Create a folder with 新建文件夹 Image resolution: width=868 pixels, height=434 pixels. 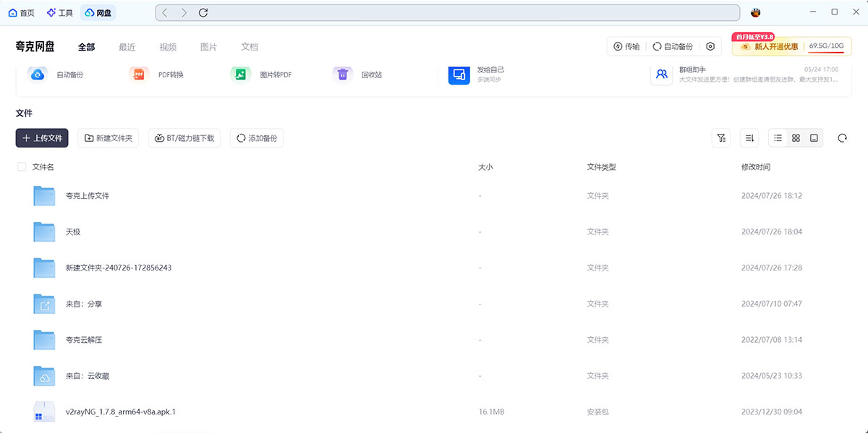coord(109,138)
